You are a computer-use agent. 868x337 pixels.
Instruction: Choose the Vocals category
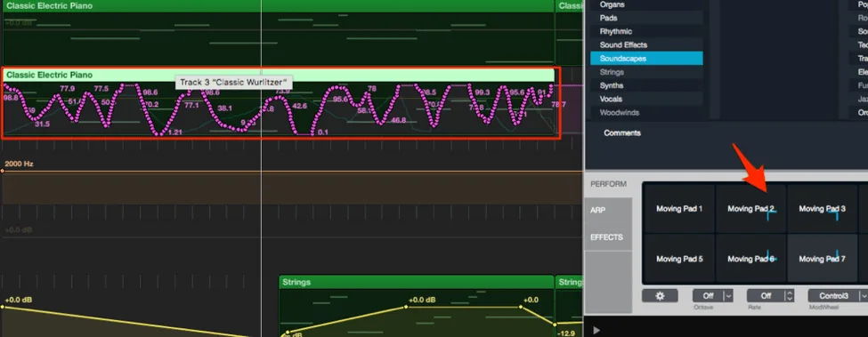646,99
